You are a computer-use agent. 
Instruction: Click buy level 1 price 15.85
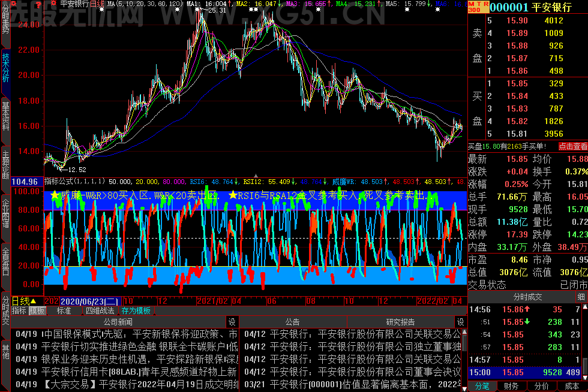coord(517,83)
